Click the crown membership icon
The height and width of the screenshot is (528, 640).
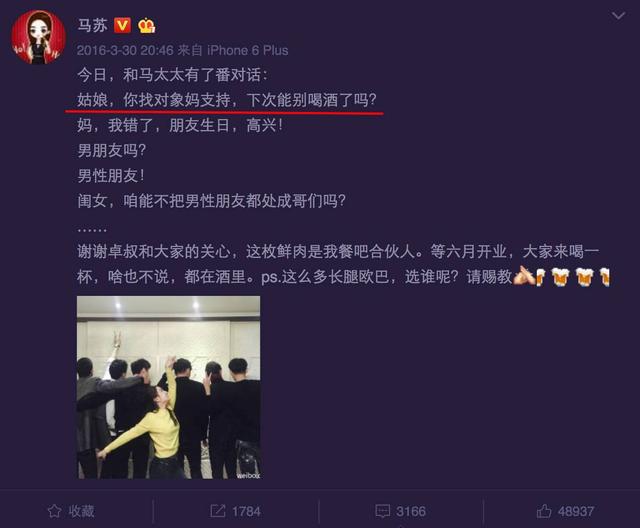146,26
